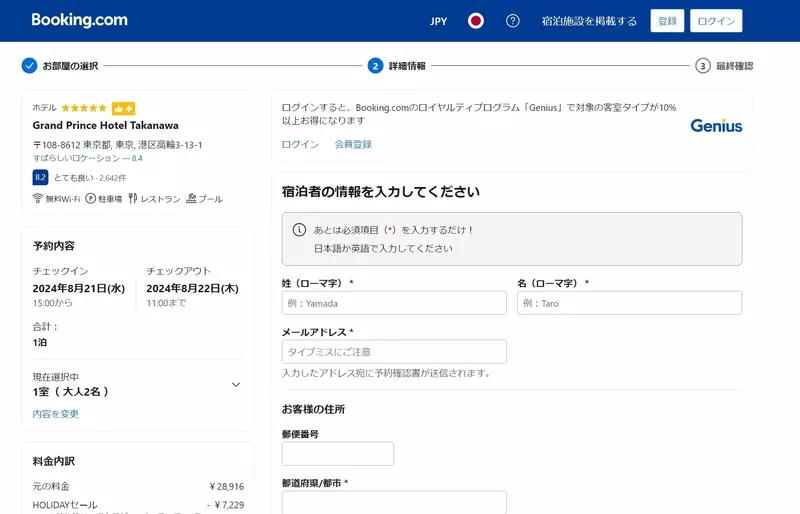Screen dimensions: 800x514
Task: Open the Japan flag language selector
Action: [476, 21]
